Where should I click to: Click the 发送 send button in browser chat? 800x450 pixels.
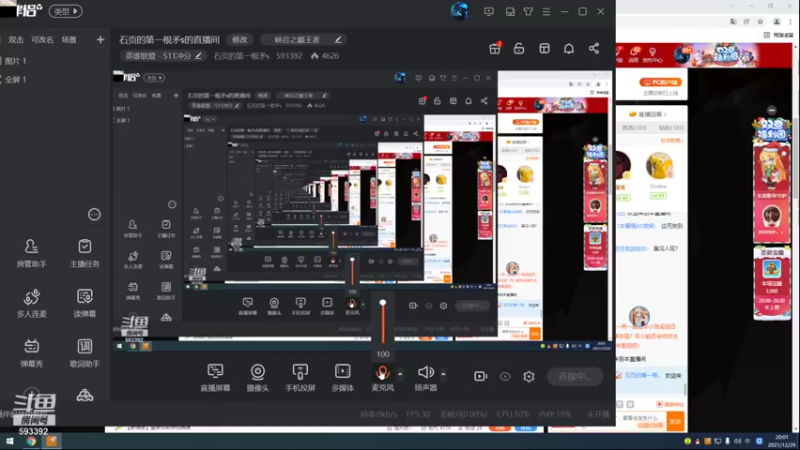coord(675,421)
